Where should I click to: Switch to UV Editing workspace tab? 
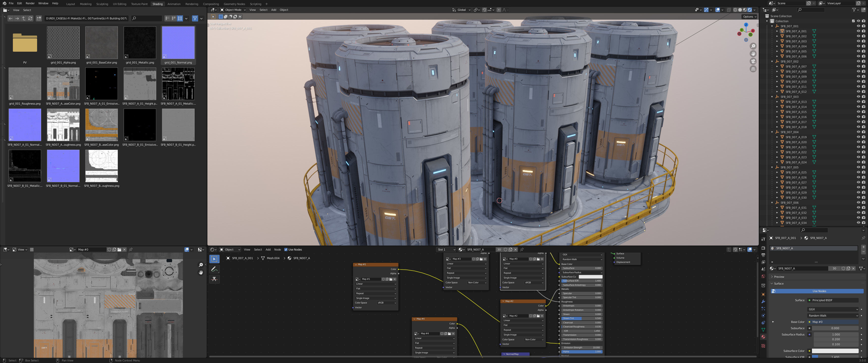click(120, 4)
